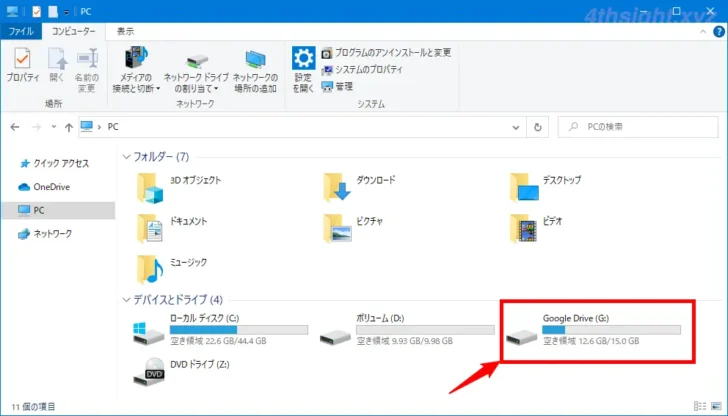The image size is (728, 416).
Task: Click the status bar item count (11 個の項目)
Action: coord(33,407)
